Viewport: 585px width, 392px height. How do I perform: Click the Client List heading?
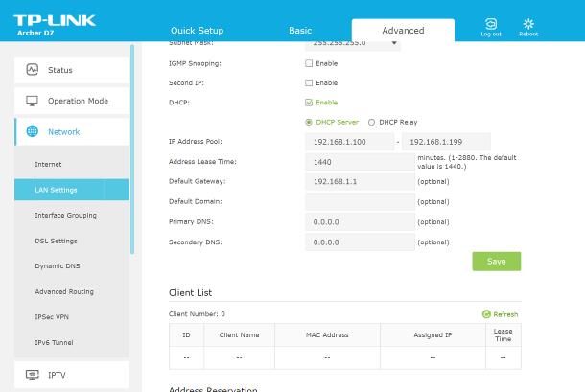pos(190,292)
